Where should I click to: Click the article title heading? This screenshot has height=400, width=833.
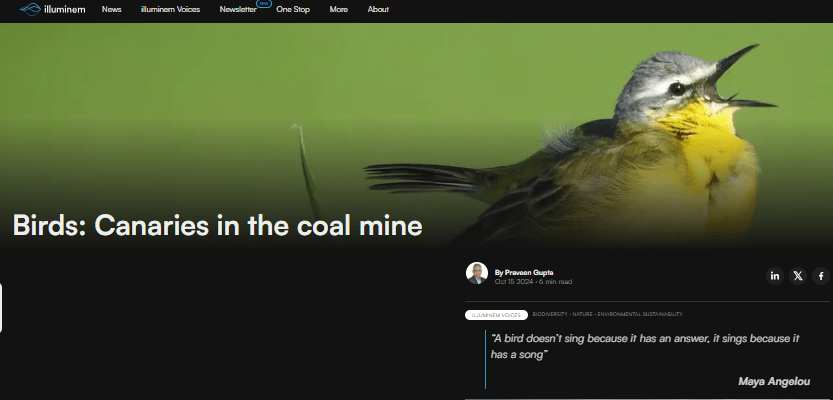217,226
